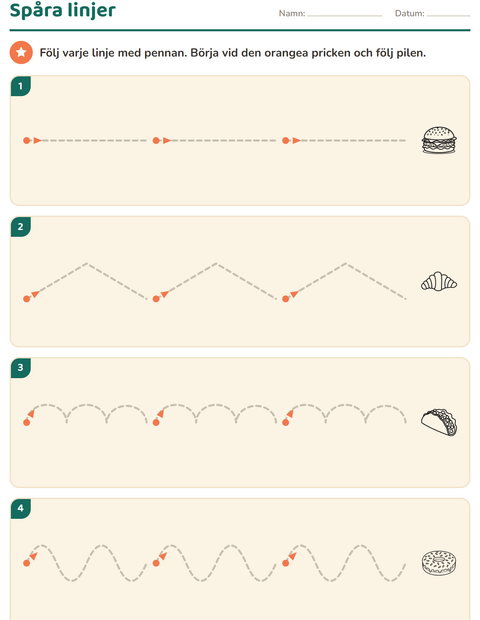The image size is (480, 620).
Task: Click the green number 1 badge
Action: (x=21, y=86)
